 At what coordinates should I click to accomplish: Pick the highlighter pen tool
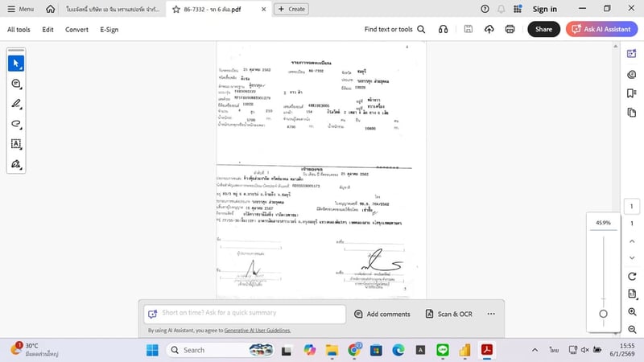tap(16, 104)
